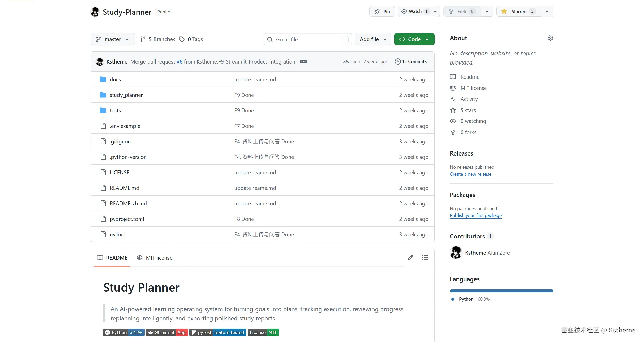Click the tag icon next to 0 Tags

click(182, 39)
